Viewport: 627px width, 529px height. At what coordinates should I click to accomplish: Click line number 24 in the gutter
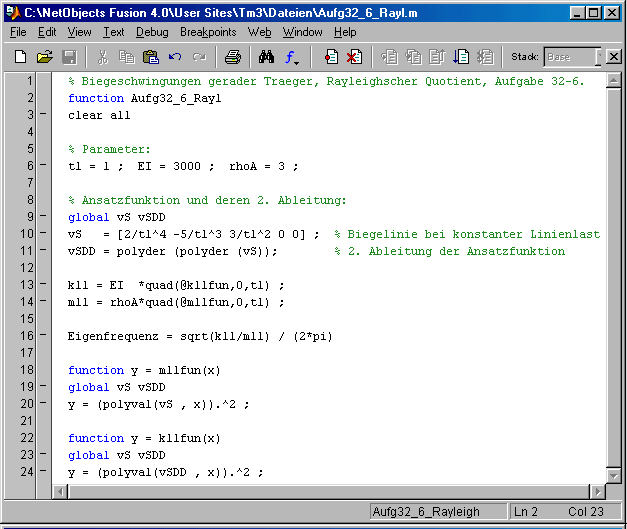[x=27, y=472]
